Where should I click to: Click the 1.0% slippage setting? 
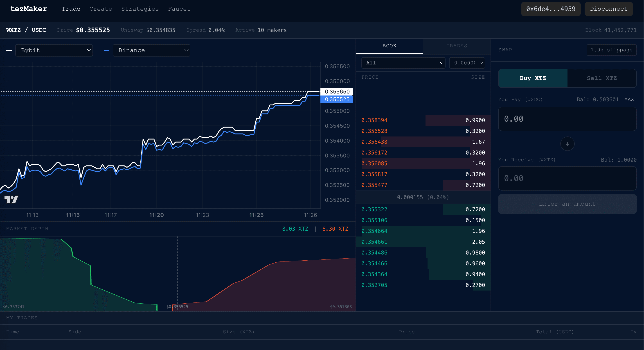tap(612, 50)
